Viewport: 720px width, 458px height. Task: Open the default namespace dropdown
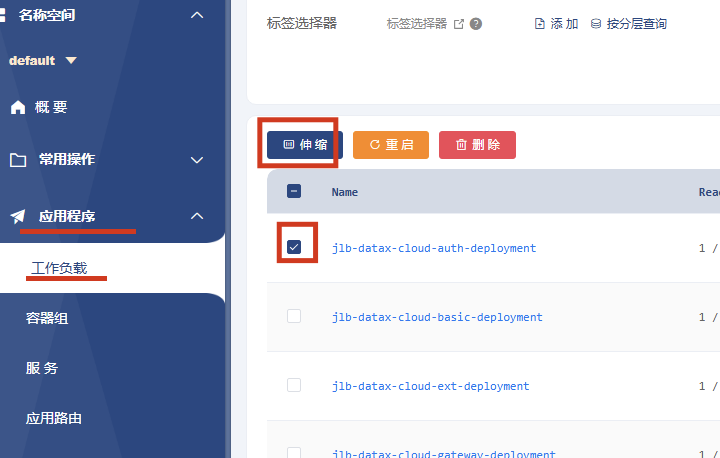coord(70,60)
